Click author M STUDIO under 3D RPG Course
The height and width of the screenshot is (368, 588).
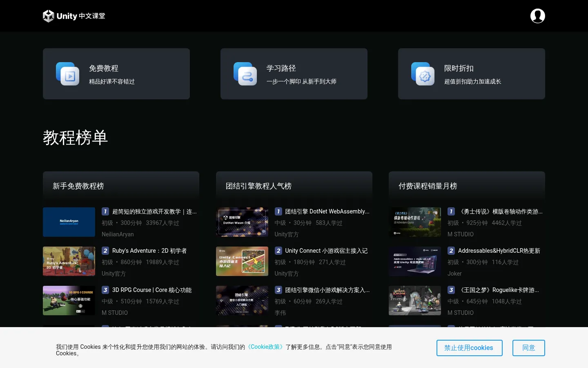point(115,313)
